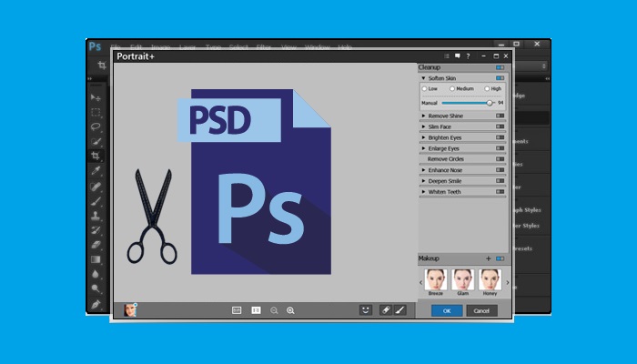Expand the Slim Face section arrow

point(423,126)
